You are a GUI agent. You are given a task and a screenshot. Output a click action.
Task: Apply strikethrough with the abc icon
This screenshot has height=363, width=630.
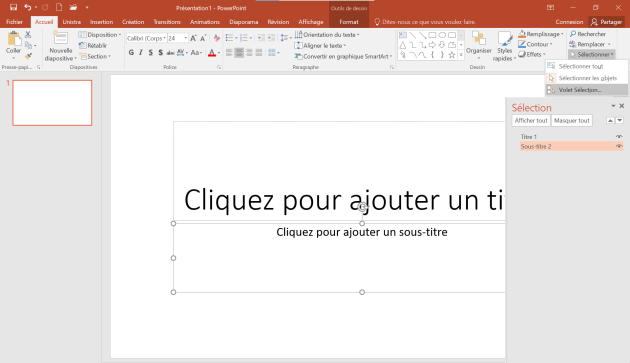170,53
